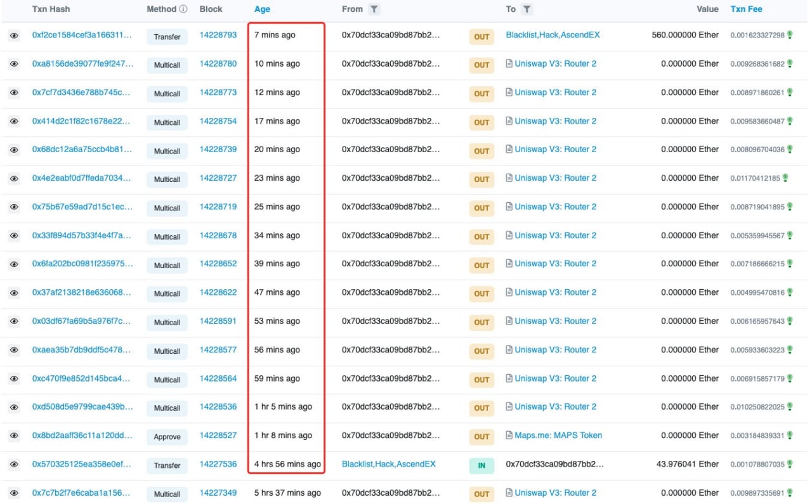Viewport: 812px width, 504px height.
Task: Open the To column filter icon
Action: point(527,10)
